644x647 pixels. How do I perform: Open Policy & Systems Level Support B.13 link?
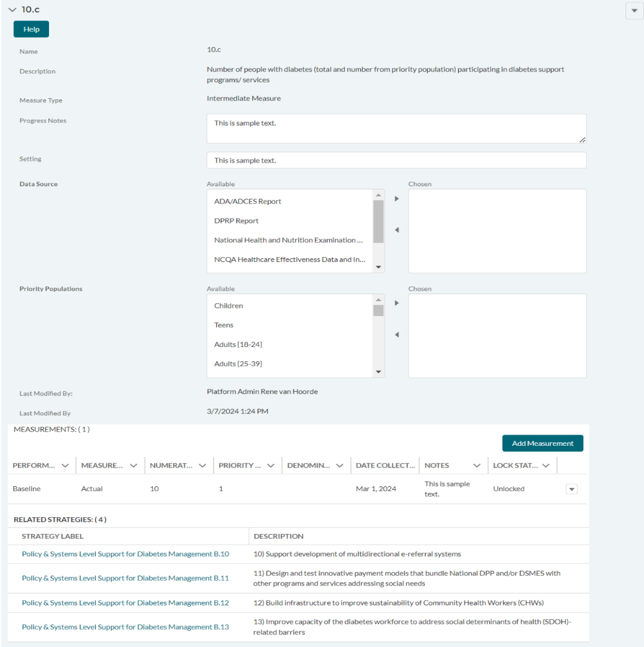tap(125, 627)
